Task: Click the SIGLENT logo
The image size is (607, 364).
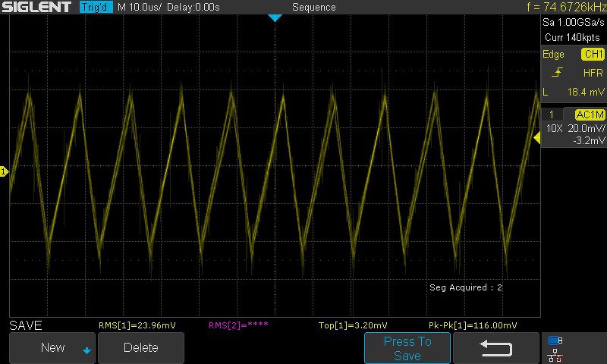Action: [x=36, y=7]
